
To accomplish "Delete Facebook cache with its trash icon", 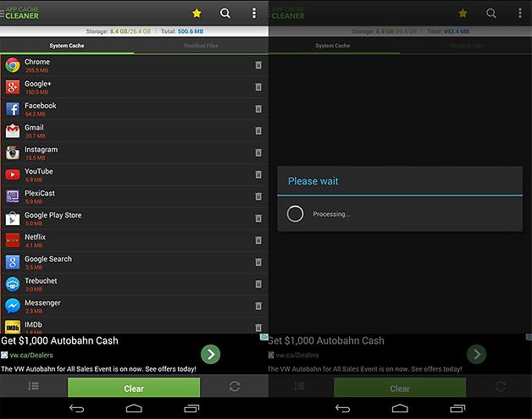I will 258,109.
